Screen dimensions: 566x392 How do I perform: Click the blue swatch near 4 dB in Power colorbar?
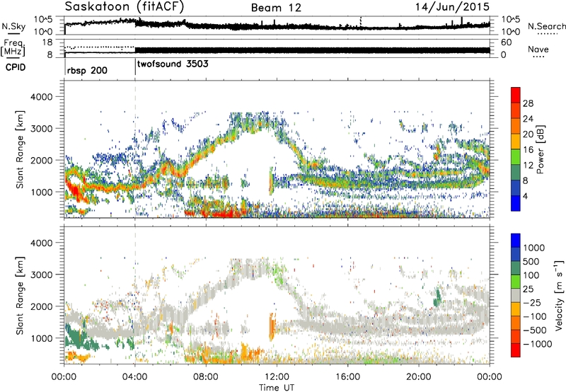(516, 203)
